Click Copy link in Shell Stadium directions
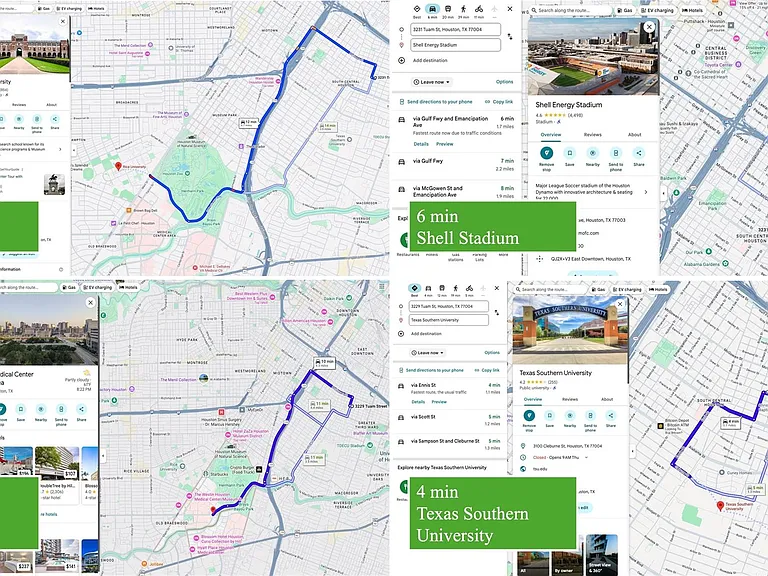 point(499,101)
